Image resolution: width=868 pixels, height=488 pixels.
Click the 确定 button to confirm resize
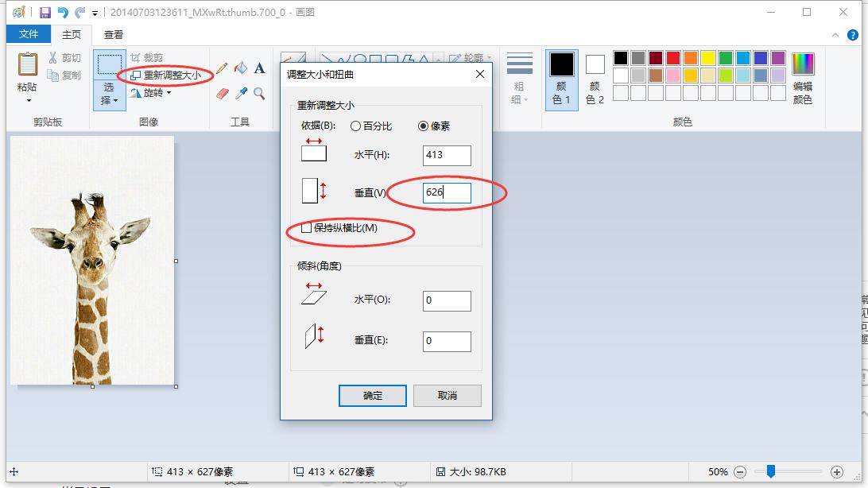tap(372, 395)
